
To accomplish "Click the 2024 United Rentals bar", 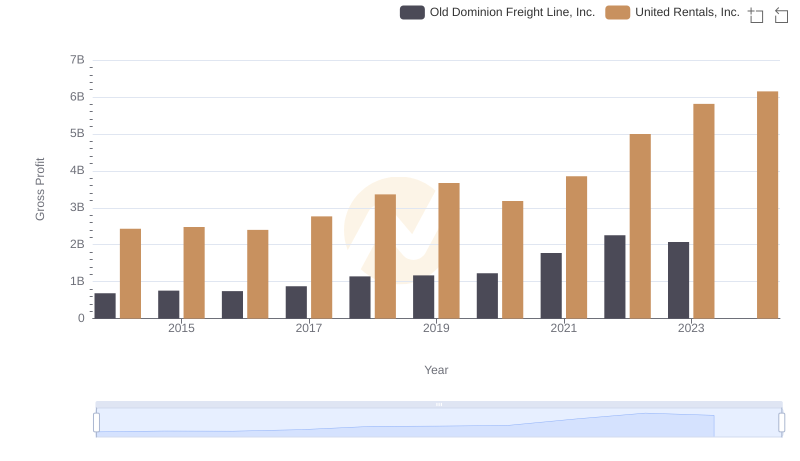I will pyautogui.click(x=767, y=205).
